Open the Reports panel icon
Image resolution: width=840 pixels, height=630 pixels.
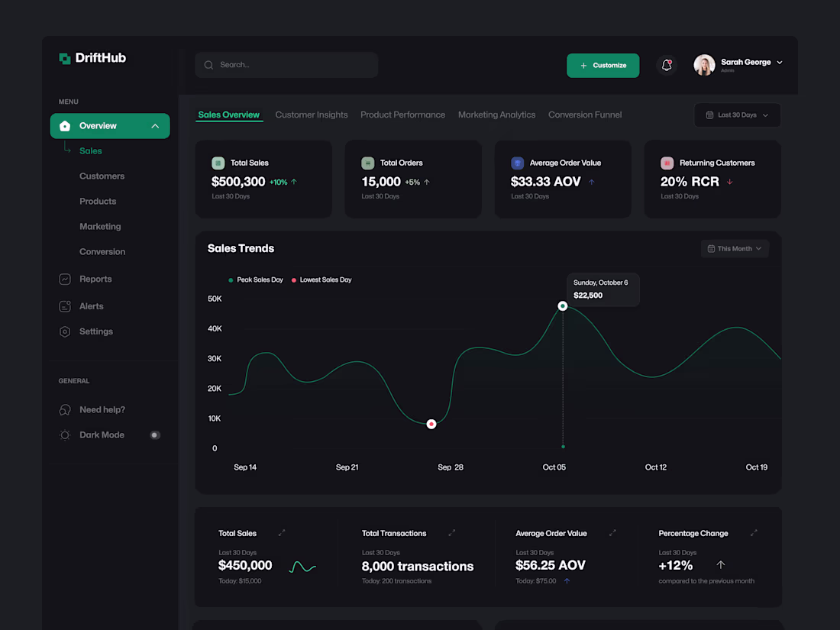(65, 279)
